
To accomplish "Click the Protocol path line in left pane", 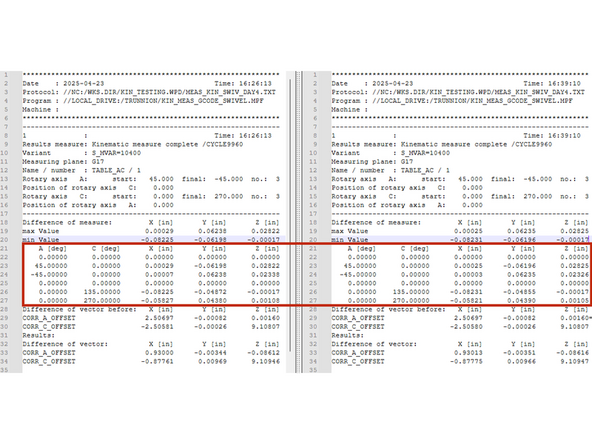I will tap(149, 92).
